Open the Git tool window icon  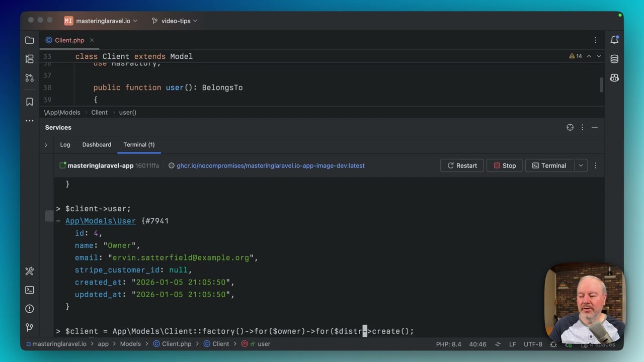30,328
